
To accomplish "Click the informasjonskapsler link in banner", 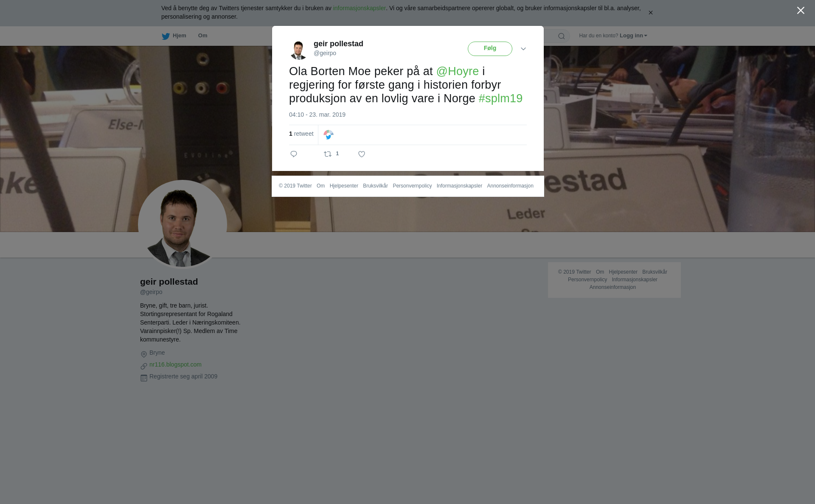I will tap(359, 8).
